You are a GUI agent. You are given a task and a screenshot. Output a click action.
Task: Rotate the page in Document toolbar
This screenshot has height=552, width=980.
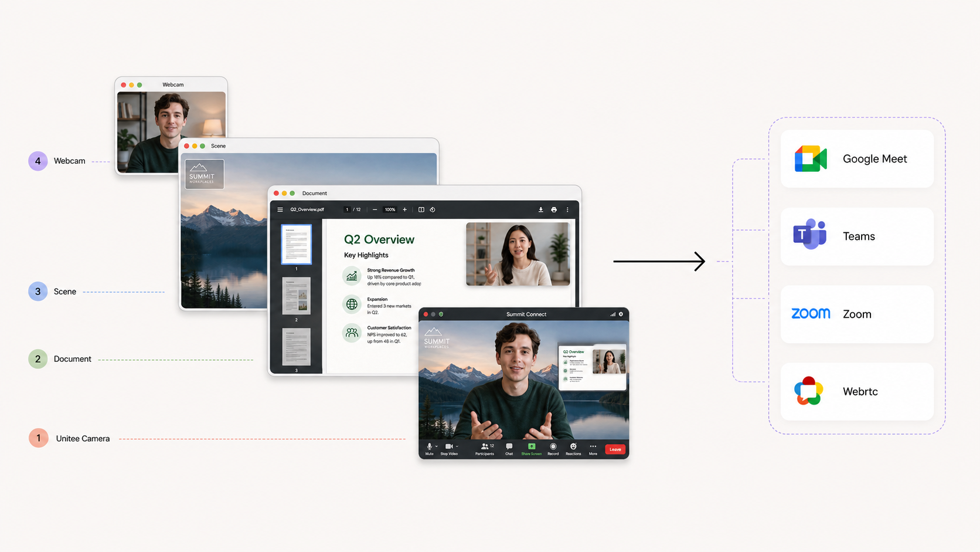[x=433, y=209]
